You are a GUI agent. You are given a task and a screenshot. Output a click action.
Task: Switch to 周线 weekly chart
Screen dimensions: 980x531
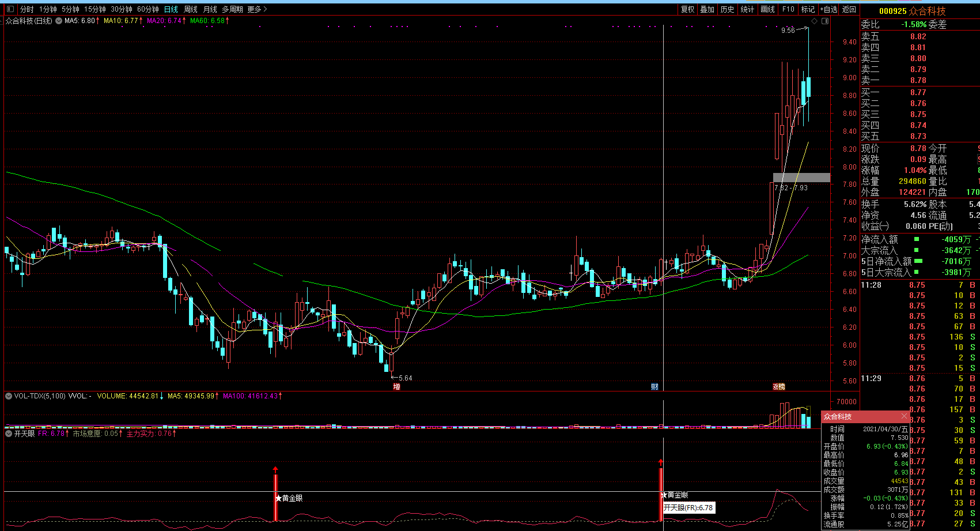coord(191,9)
